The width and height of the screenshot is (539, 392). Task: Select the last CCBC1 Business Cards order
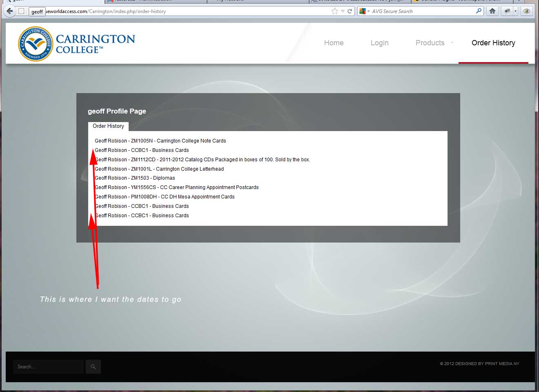coord(142,216)
